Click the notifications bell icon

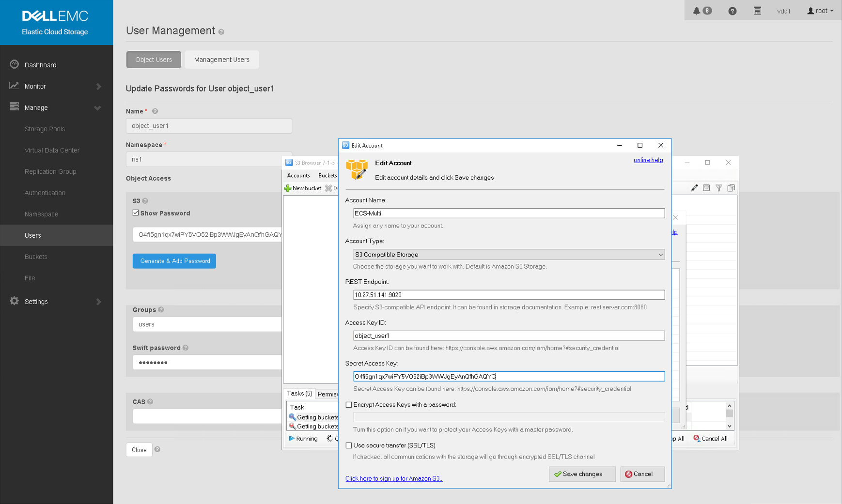697,11
